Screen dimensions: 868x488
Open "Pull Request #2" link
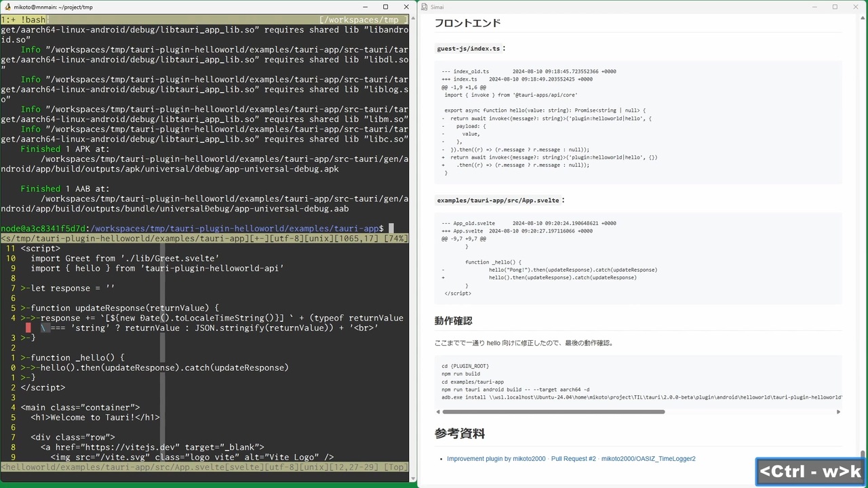pos(573,459)
